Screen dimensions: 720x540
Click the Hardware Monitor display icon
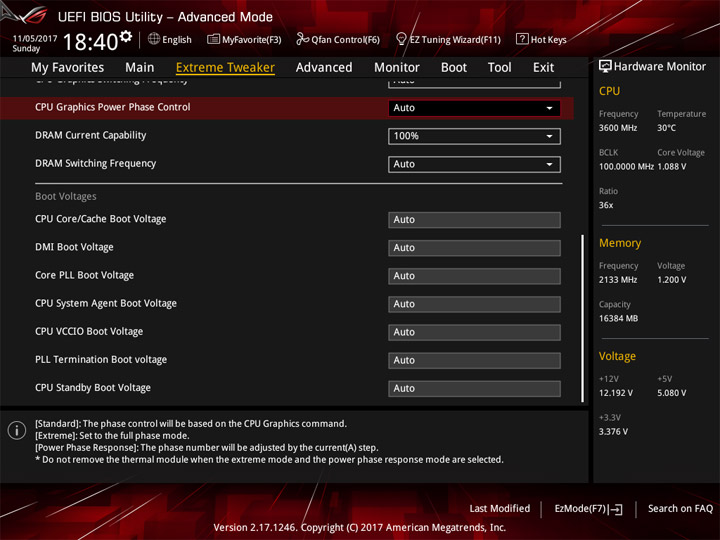click(x=605, y=67)
